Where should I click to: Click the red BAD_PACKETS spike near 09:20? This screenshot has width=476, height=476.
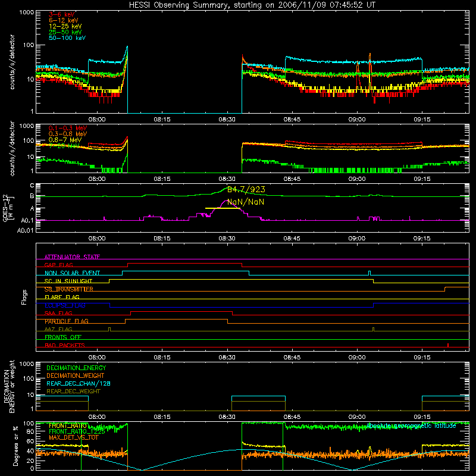pyautogui.click(x=448, y=345)
